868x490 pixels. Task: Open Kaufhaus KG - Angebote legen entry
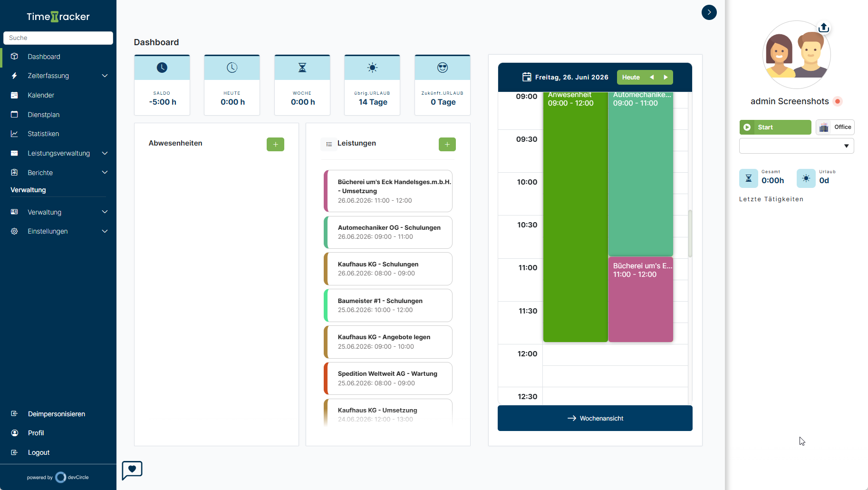point(388,342)
